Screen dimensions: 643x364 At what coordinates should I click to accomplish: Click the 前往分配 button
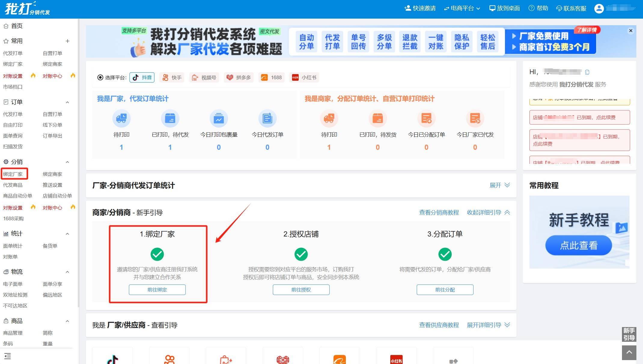click(445, 290)
